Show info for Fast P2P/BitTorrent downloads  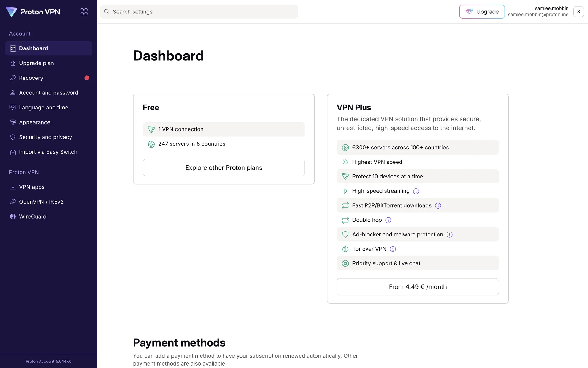tap(438, 206)
